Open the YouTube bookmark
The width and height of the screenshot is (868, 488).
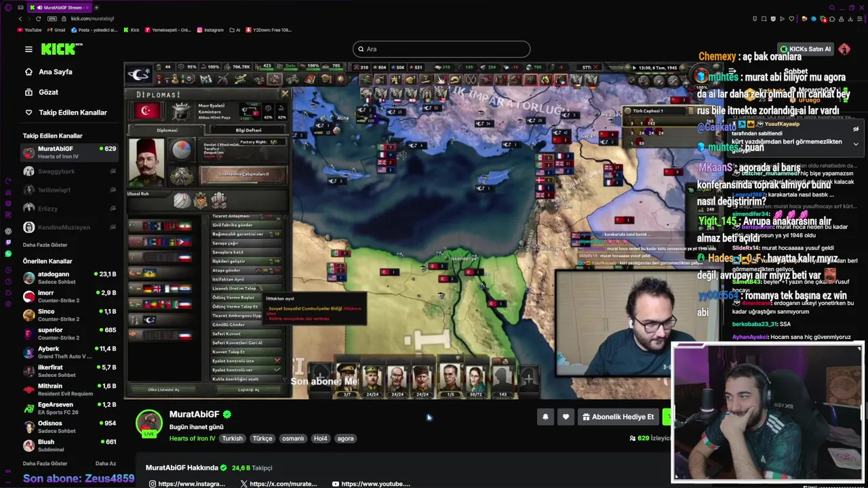tap(29, 30)
